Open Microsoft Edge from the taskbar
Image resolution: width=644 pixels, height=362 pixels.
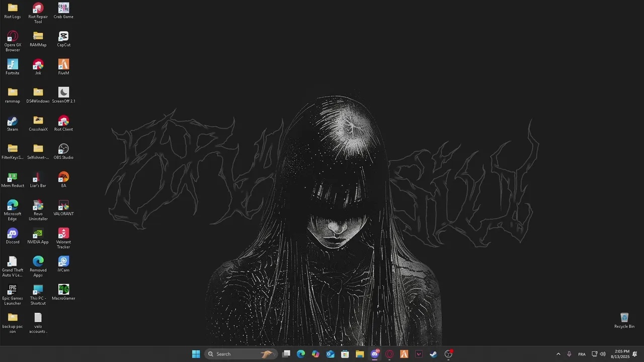301,354
